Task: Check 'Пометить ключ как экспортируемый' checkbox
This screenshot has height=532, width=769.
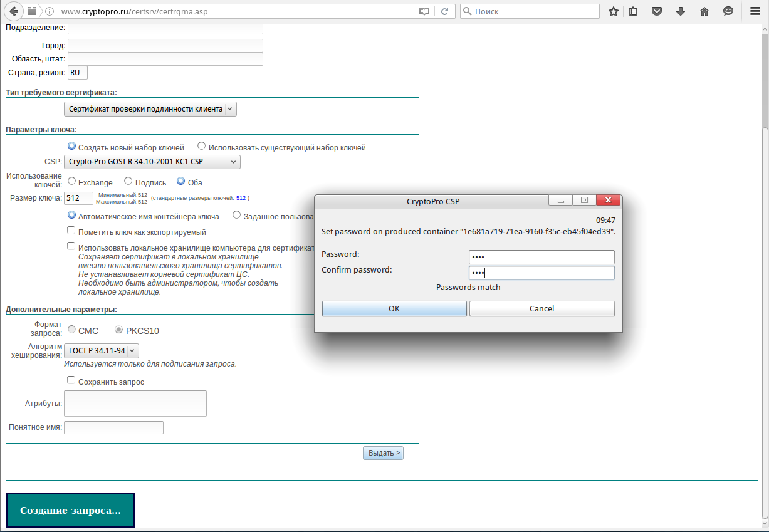Action: (x=71, y=231)
